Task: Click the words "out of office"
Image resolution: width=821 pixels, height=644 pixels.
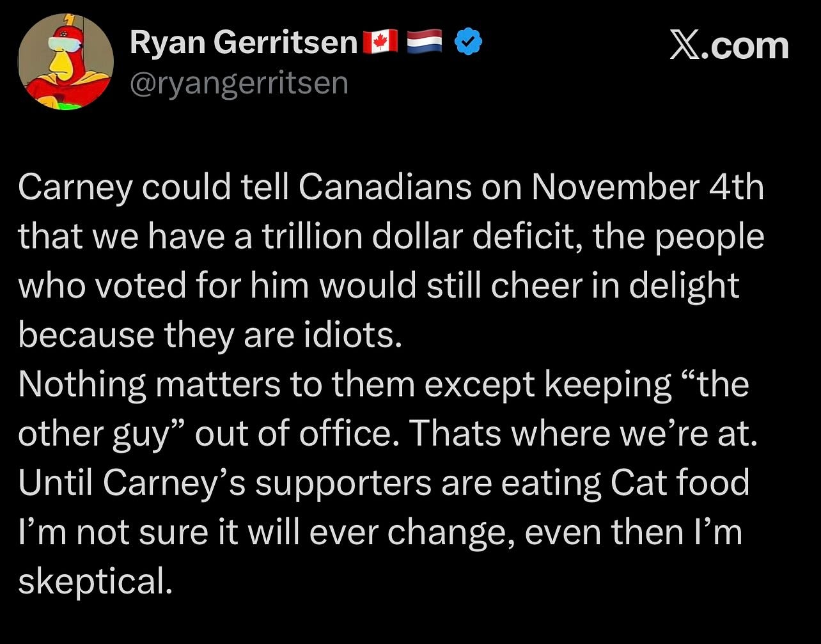Action: pyautogui.click(x=296, y=434)
